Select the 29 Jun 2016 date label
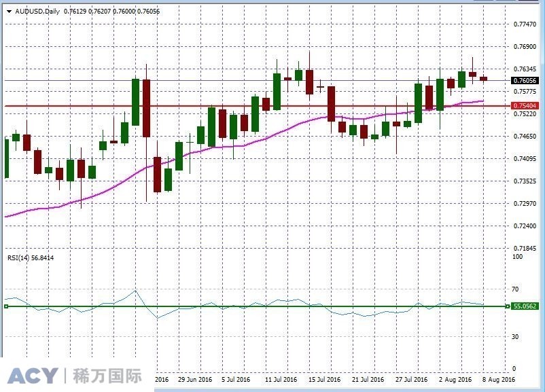545x392 pixels. [x=194, y=380]
